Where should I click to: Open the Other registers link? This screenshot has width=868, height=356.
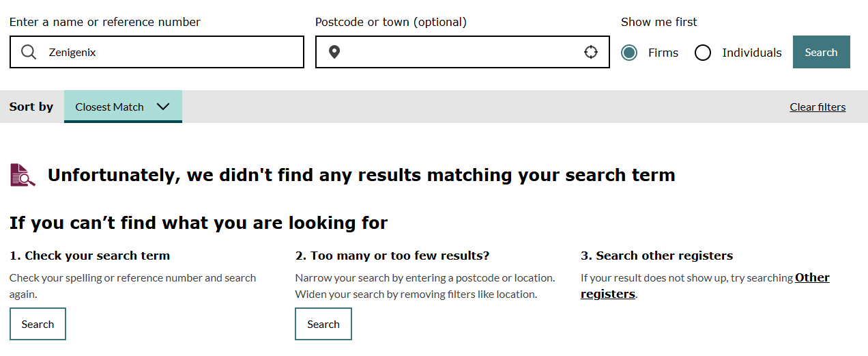tap(812, 278)
